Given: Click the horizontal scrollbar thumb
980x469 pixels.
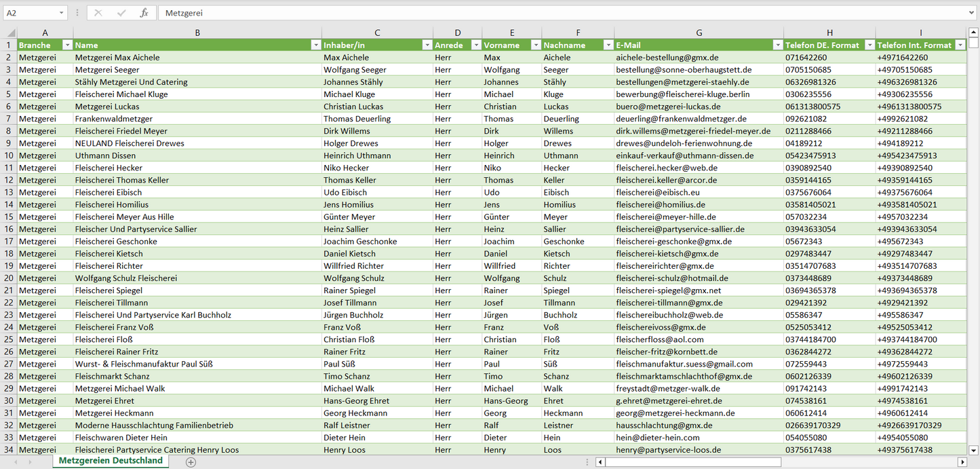Looking at the screenshot, I should click(692, 462).
